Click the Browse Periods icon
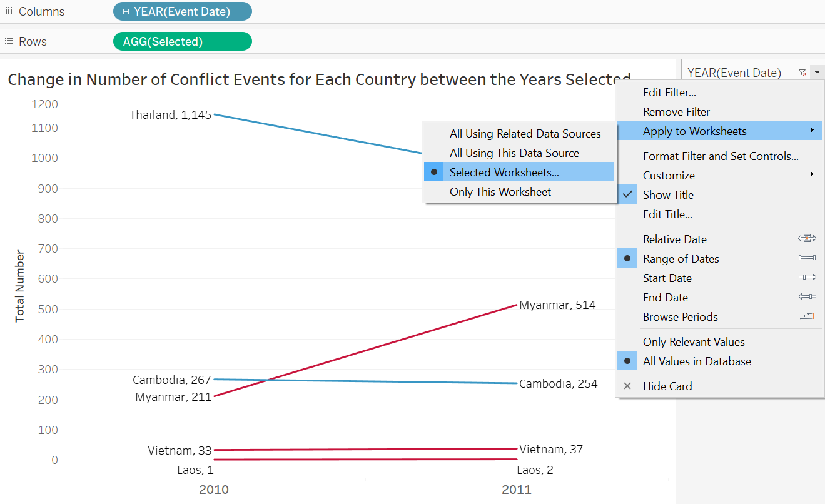Viewport: 825px width, 504px height. pos(807,316)
